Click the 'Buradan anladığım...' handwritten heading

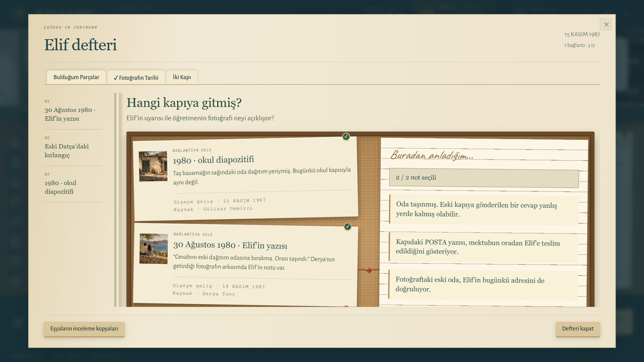(x=432, y=155)
